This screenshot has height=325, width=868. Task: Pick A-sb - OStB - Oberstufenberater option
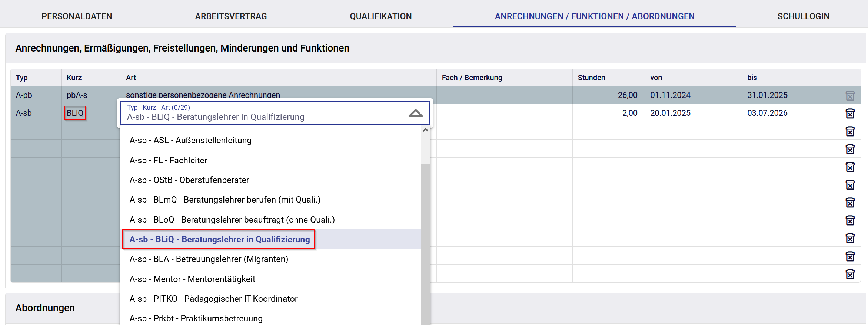[x=189, y=180]
